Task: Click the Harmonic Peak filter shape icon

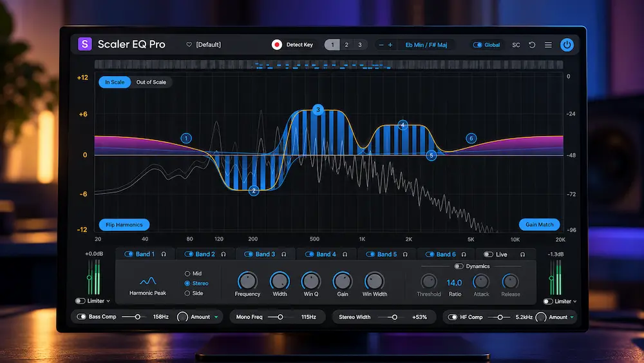Action: (x=148, y=281)
